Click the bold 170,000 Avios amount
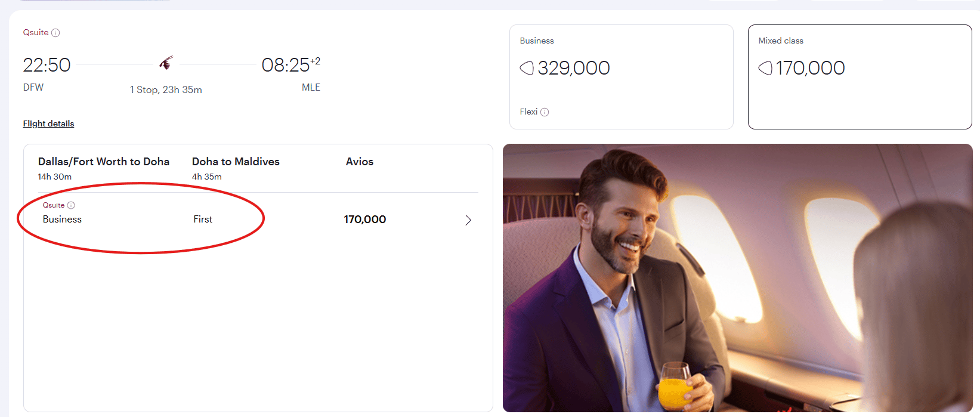 tap(365, 220)
